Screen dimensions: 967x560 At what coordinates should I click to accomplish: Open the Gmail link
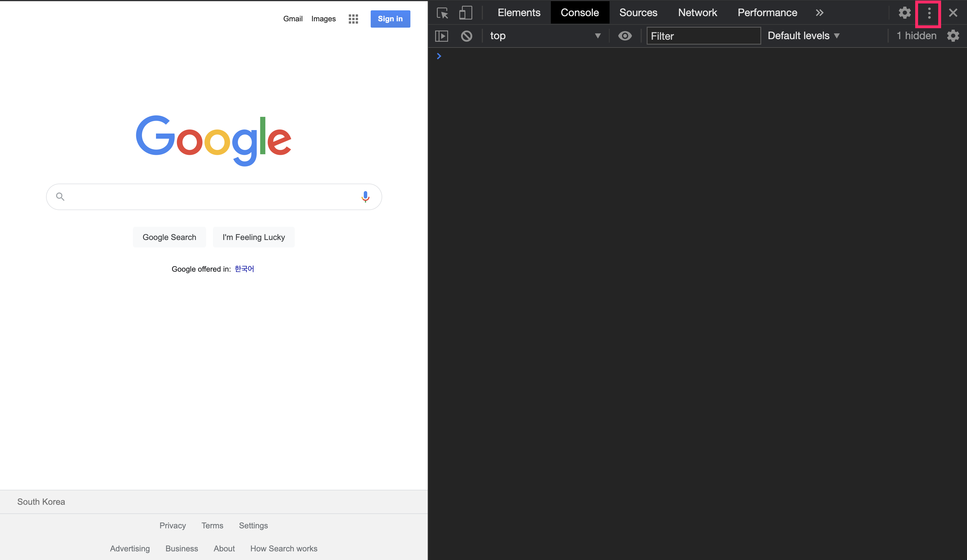(x=293, y=19)
